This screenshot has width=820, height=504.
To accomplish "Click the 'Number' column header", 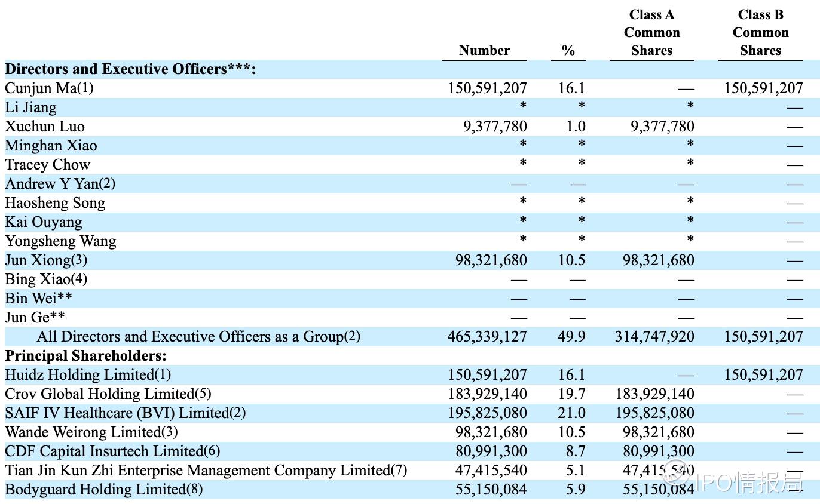I will [x=484, y=51].
